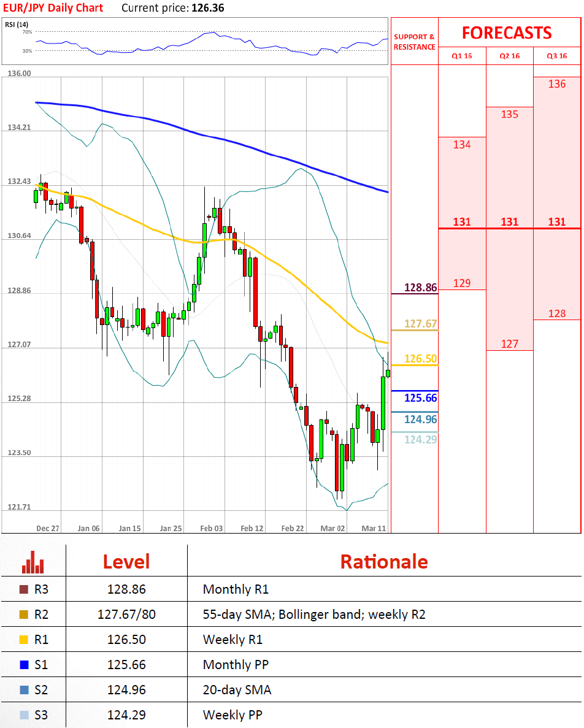Click the SUPPORT & RESISTANCE heading
Image resolution: width=584 pixels, height=728 pixels.
coord(415,42)
